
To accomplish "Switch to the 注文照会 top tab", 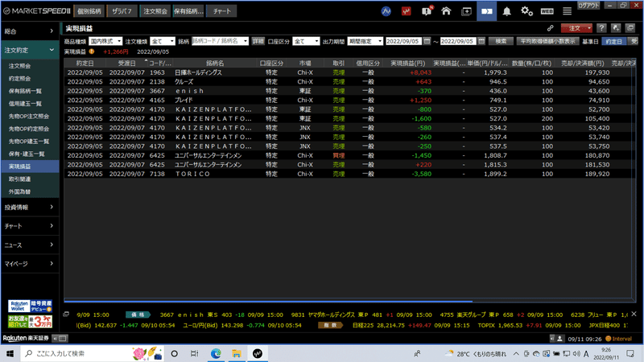I will pos(155,11).
